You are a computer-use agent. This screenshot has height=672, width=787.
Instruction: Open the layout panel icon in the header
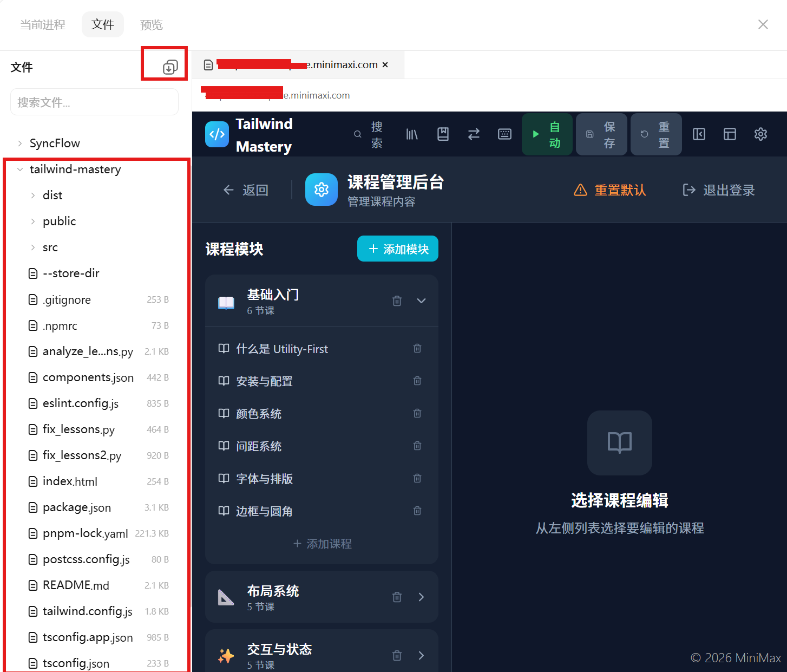730,134
